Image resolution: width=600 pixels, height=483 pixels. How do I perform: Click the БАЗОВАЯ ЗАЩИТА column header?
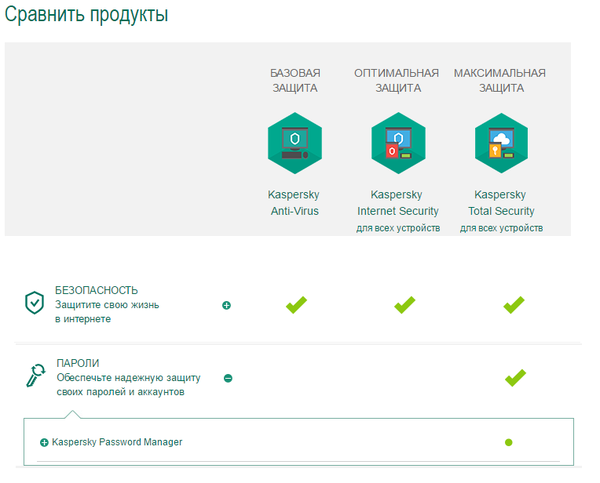tap(295, 80)
